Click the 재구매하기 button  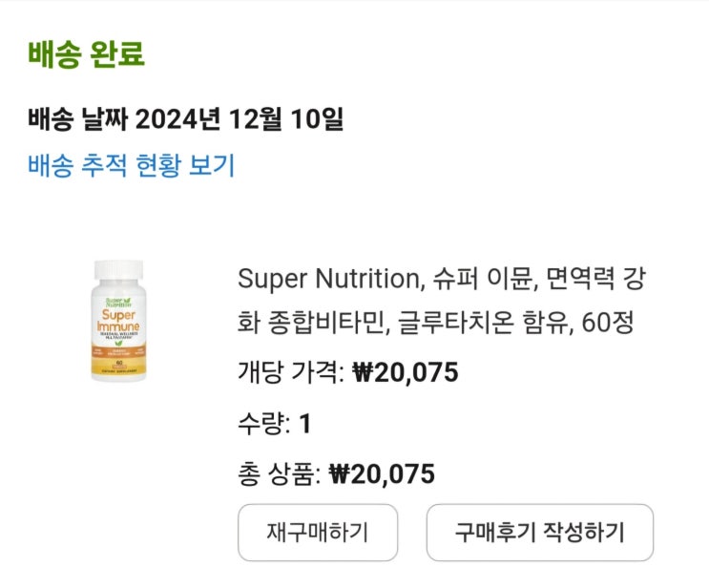click(318, 532)
